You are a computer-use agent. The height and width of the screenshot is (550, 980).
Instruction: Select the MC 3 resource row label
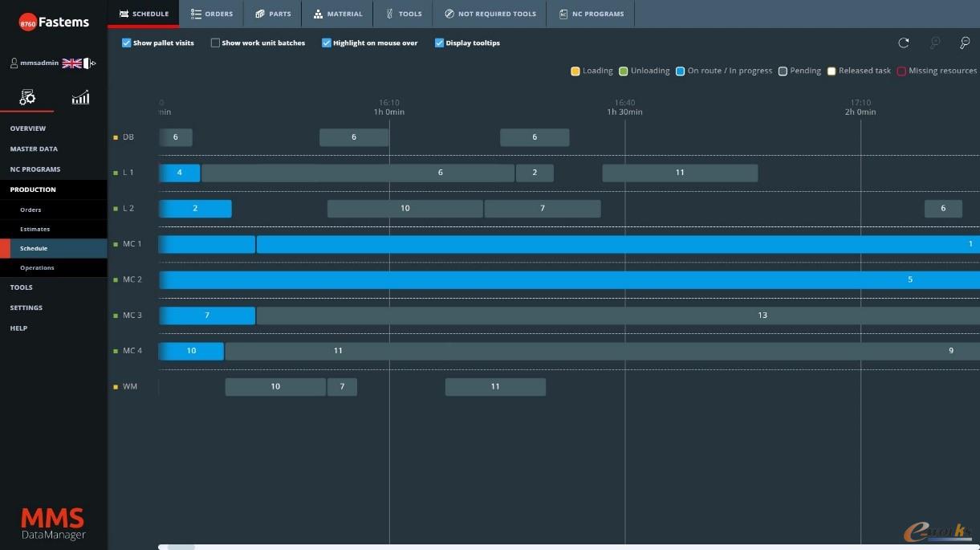tap(132, 315)
